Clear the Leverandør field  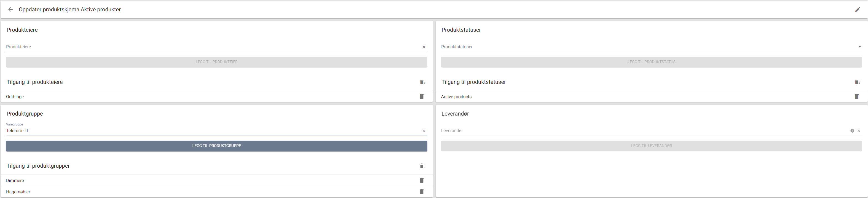pos(859,131)
